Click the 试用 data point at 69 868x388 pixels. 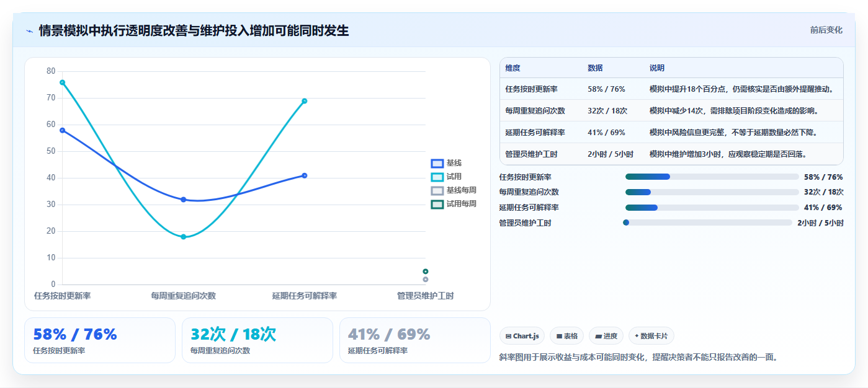point(305,101)
